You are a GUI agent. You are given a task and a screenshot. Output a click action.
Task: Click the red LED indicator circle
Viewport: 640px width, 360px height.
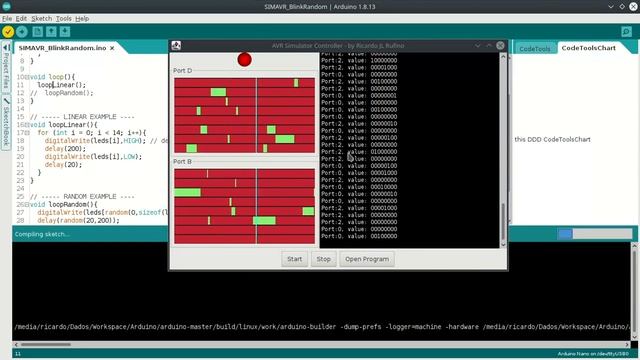coord(244,60)
